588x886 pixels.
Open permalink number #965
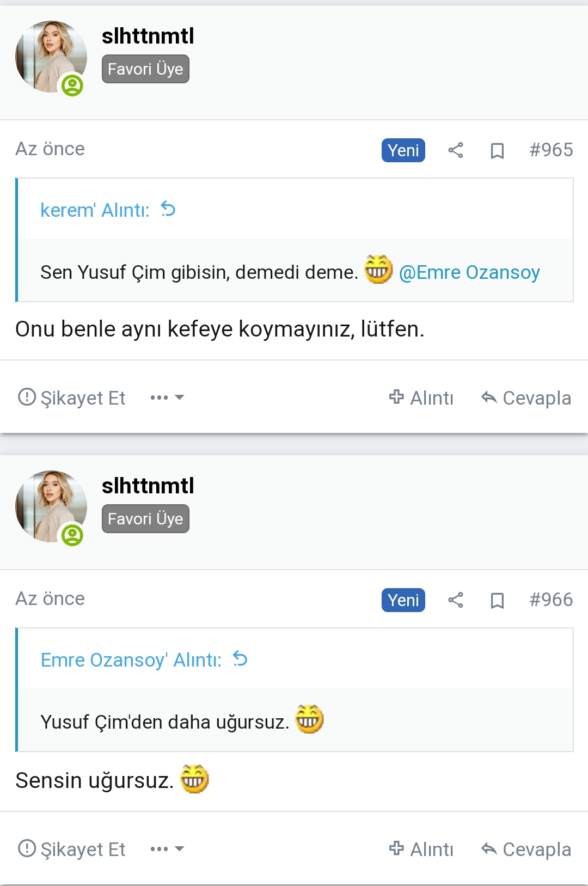pyautogui.click(x=551, y=150)
